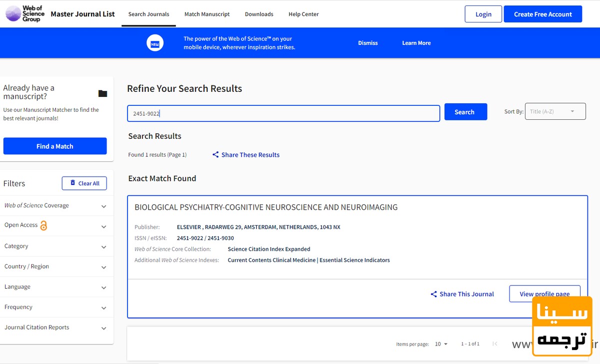
Task: Click the Already have a manuscript heading
Action: 29,92
